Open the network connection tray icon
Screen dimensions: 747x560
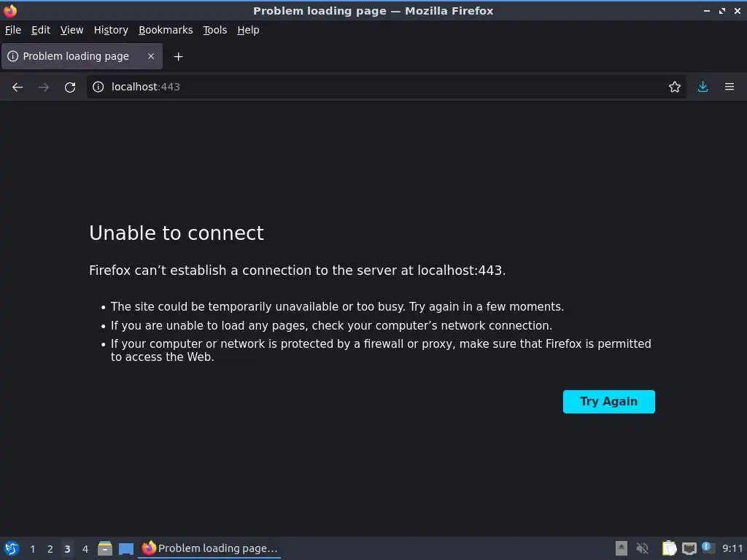pos(689,549)
